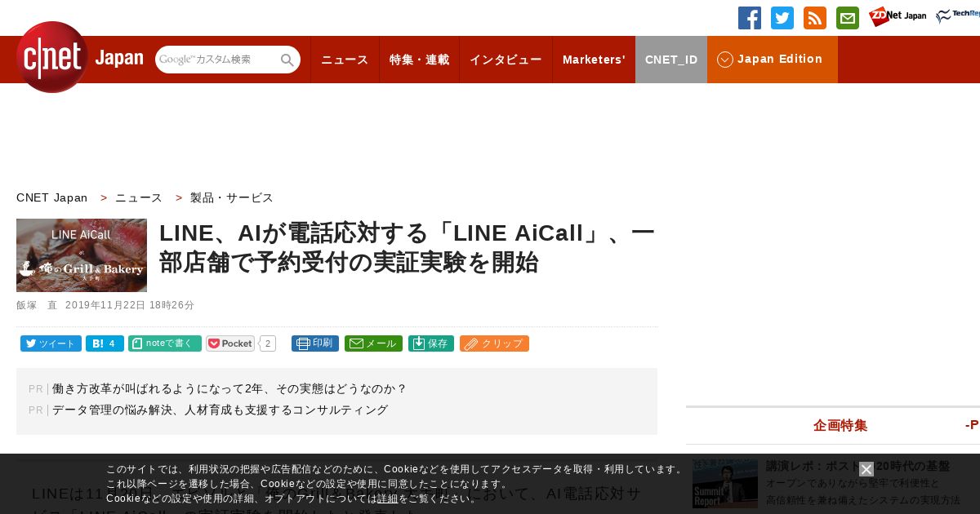Click the green email newsletter icon

click(x=848, y=18)
